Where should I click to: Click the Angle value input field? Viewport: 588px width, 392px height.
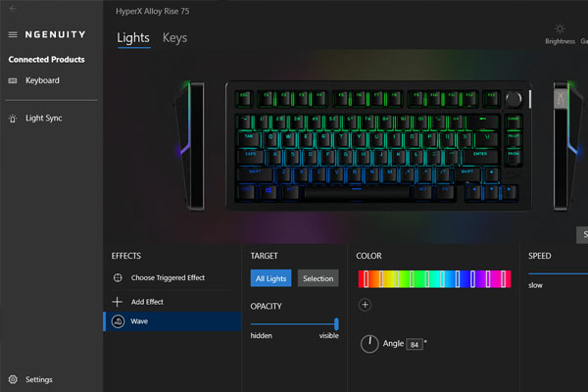[x=414, y=343]
